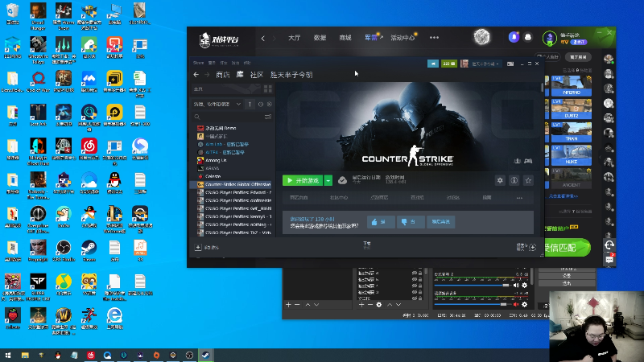Click cloud sync status icon
Screen dimensions: 644x362
[342, 180]
